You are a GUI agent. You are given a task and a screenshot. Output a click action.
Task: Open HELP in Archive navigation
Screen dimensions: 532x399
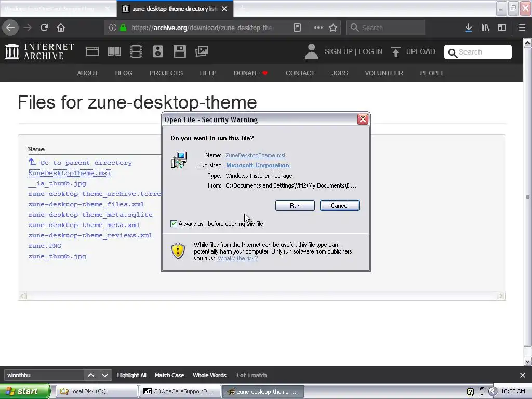208,73
